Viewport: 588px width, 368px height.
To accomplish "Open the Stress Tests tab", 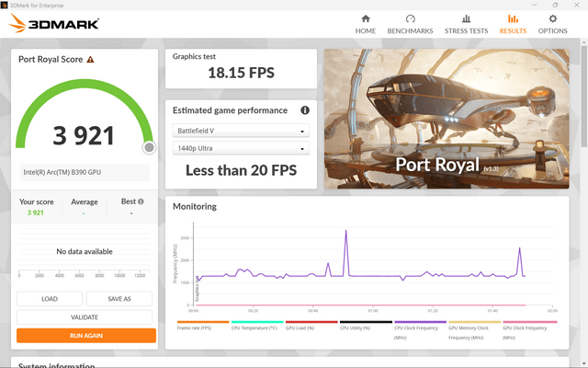I will tap(466, 25).
